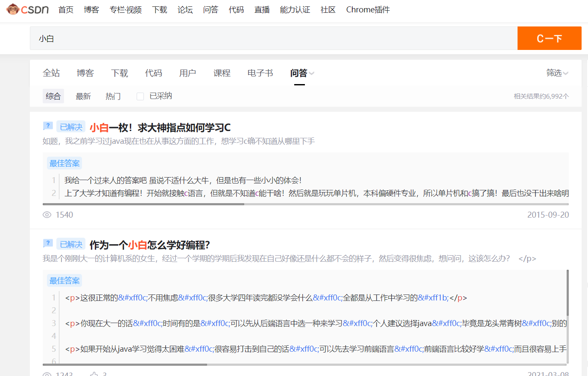The image size is (588, 376).
Task: Click result count 相关结果约6,992个
Action: point(541,96)
